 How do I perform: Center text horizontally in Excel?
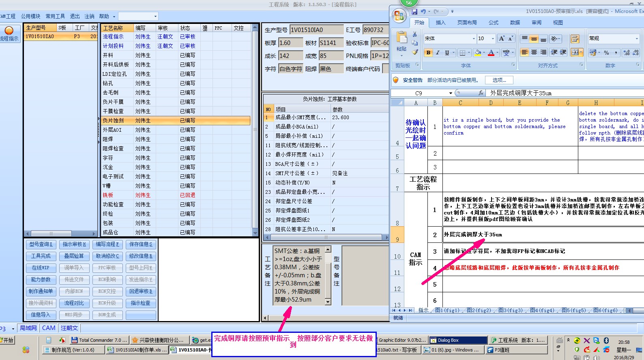coord(534,52)
